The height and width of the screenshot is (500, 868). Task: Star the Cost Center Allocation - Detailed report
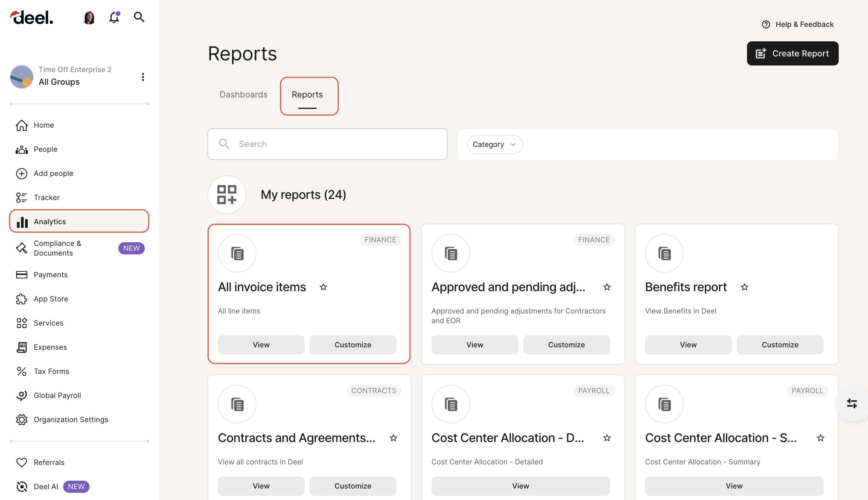pyautogui.click(x=607, y=438)
